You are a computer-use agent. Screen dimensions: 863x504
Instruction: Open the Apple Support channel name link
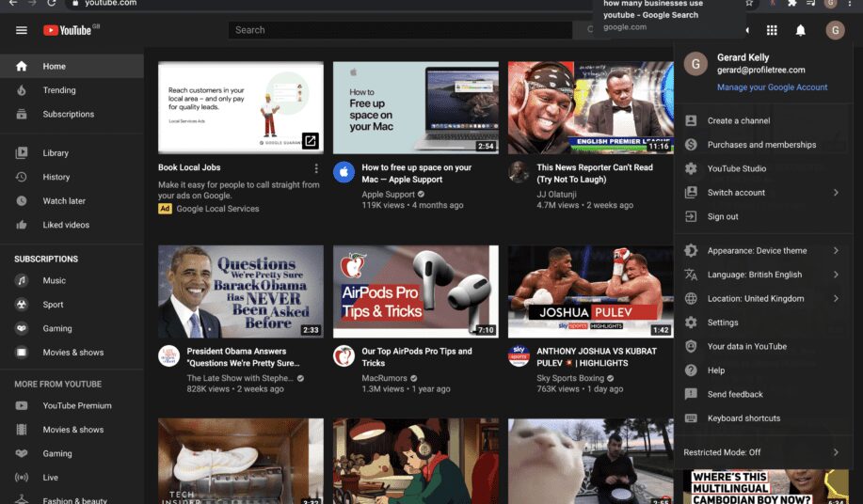(x=388, y=195)
